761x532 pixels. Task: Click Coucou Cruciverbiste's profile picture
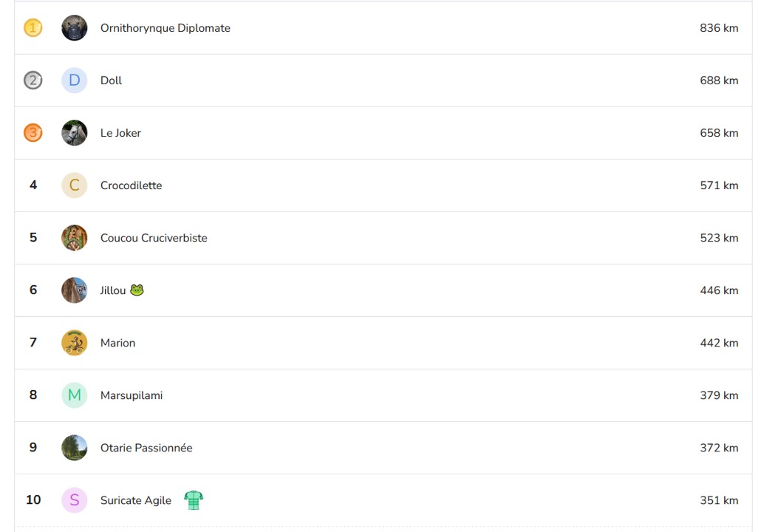click(x=74, y=238)
